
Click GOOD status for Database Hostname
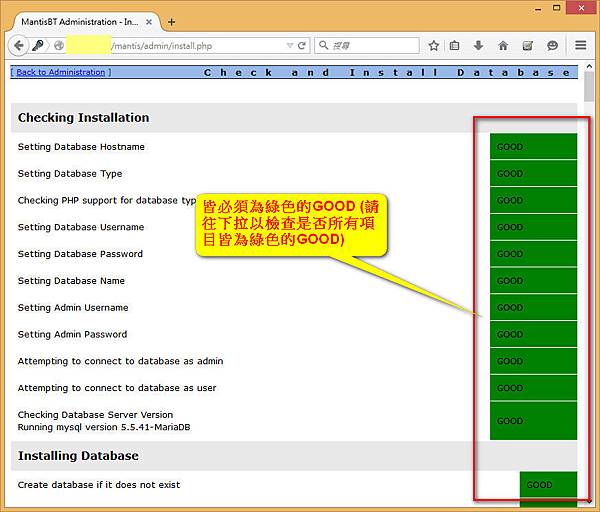click(533, 147)
